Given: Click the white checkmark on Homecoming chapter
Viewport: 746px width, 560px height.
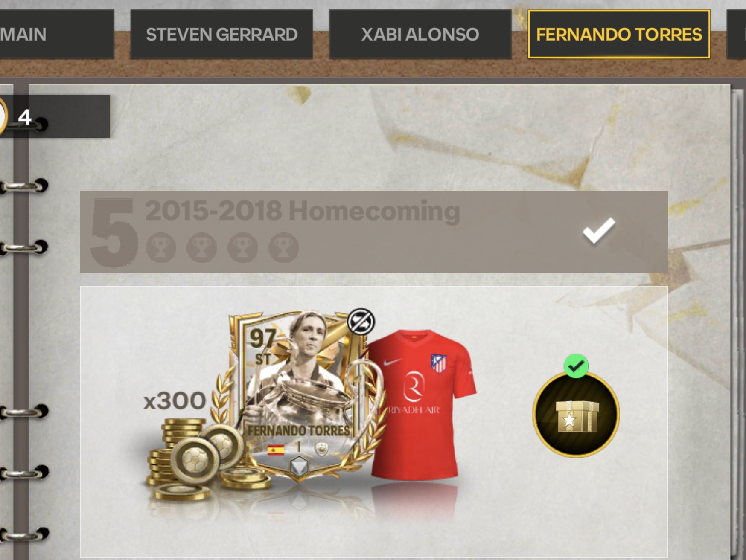Looking at the screenshot, I should click(599, 231).
